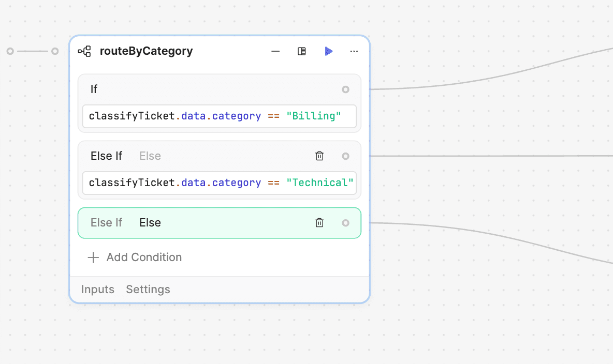Viewport: 613px width, 364px height.
Task: Open the ellipsis options menu
Action: coord(354,51)
